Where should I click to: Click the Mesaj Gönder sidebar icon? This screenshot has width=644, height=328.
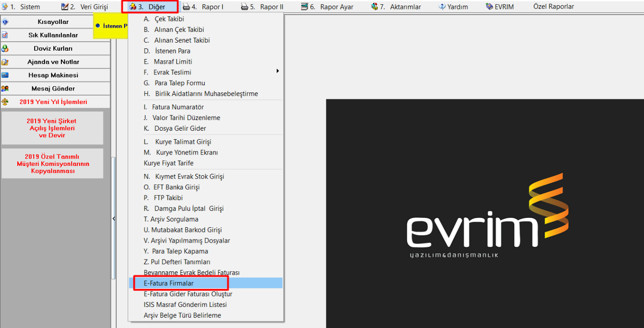[x=5, y=89]
